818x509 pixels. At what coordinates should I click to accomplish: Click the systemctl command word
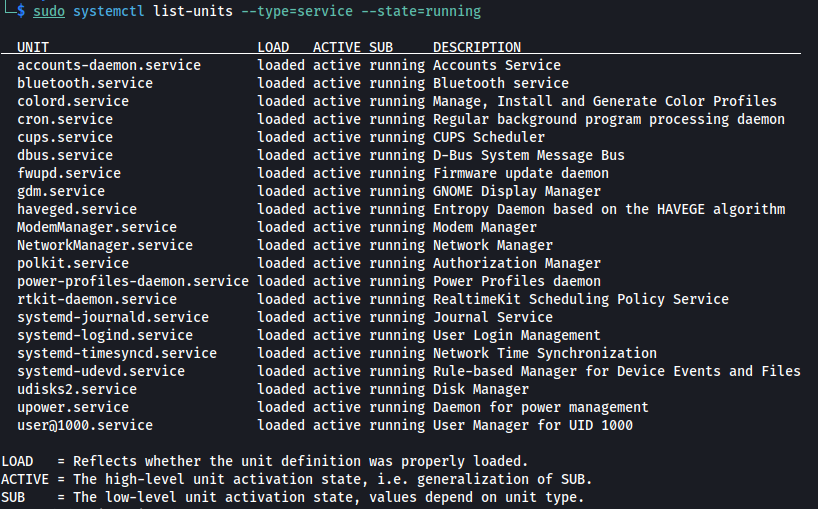point(109,11)
